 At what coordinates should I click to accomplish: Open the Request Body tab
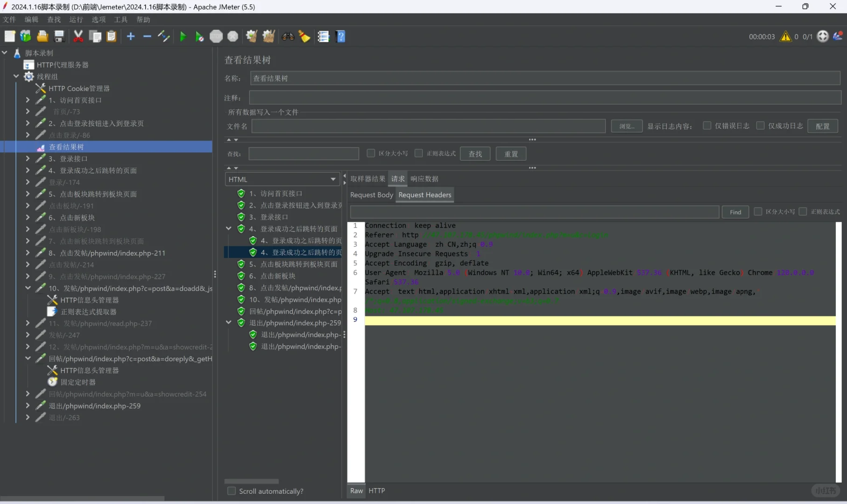372,195
